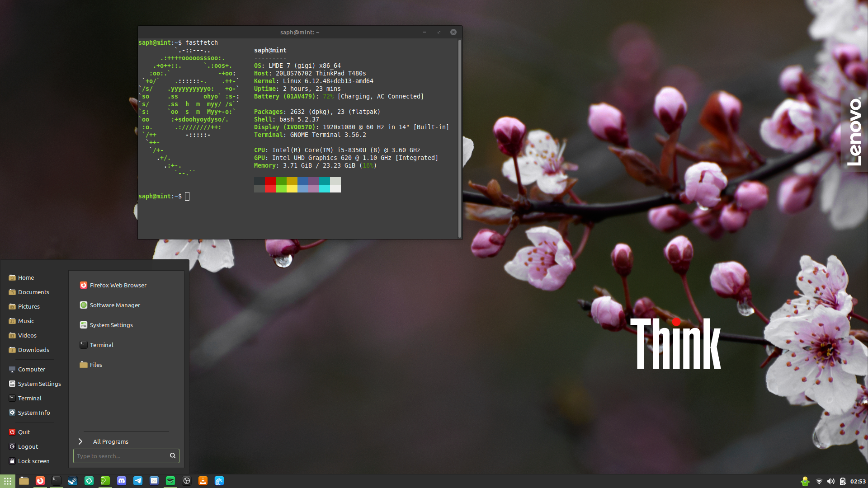Expand All Programs in the menu

[x=110, y=441]
